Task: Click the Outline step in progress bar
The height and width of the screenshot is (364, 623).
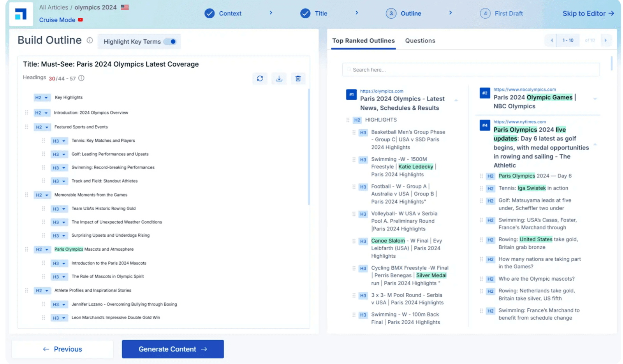Action: (404, 14)
